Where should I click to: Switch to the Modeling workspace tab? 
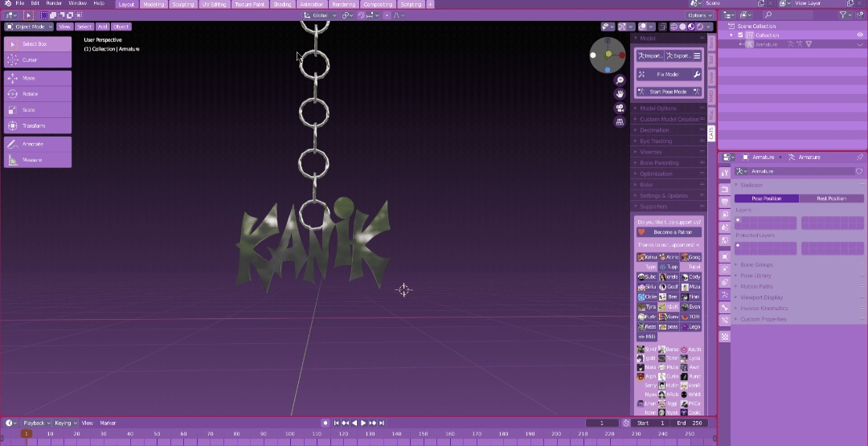[x=154, y=5]
